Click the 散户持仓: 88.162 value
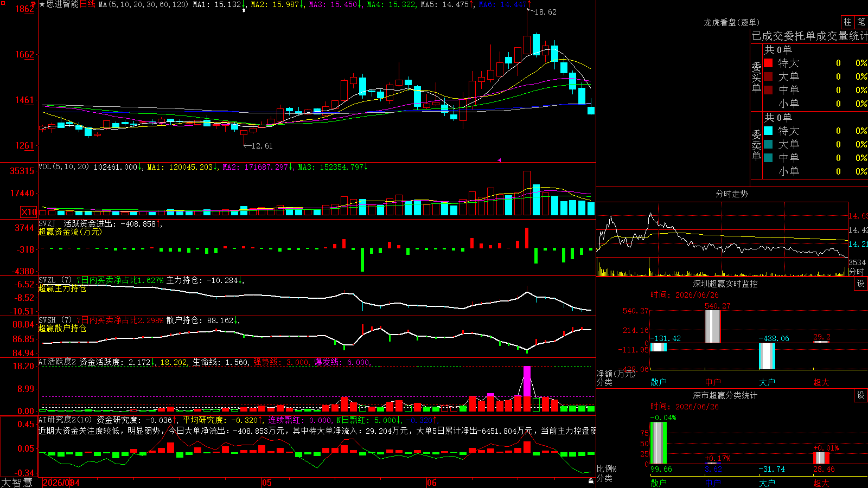This screenshot has width=868, height=488. click(200, 320)
